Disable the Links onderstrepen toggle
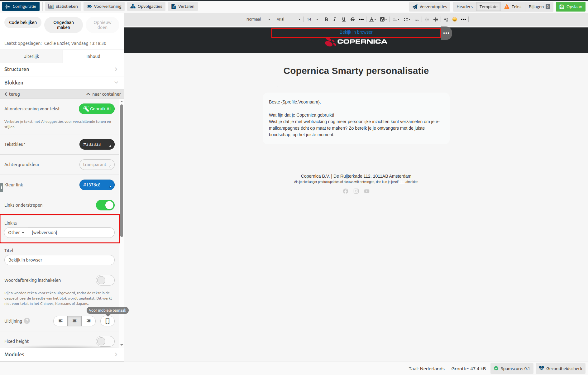The image size is (588, 375). coord(105,205)
